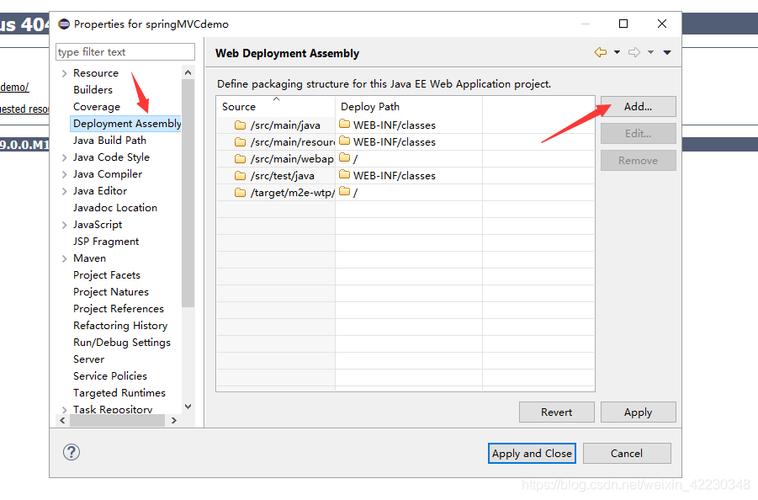This screenshot has width=758, height=500.
Task: Open Java Build Path page
Action: (110, 140)
